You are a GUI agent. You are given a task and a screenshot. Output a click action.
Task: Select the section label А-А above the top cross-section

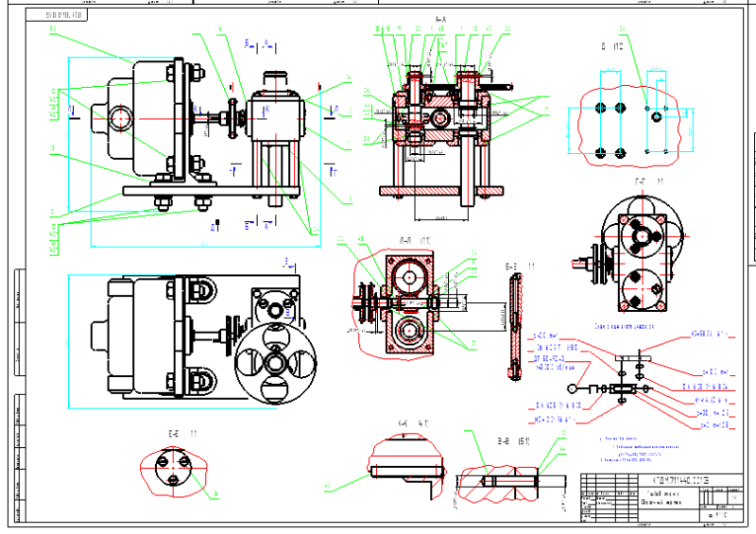(x=440, y=19)
